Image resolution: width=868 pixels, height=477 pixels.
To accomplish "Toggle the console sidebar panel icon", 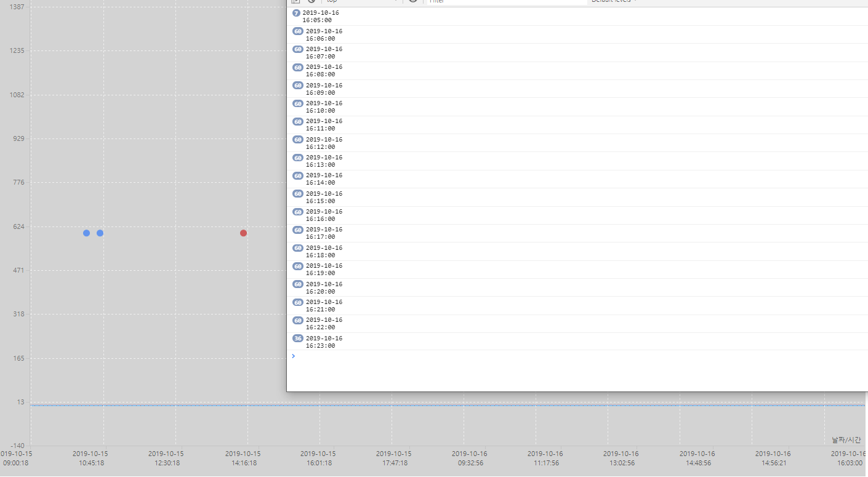I will pyautogui.click(x=296, y=2).
